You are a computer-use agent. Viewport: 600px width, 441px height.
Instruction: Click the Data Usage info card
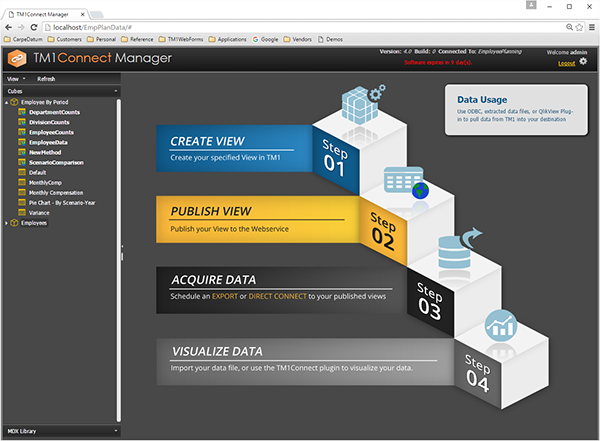coord(516,110)
